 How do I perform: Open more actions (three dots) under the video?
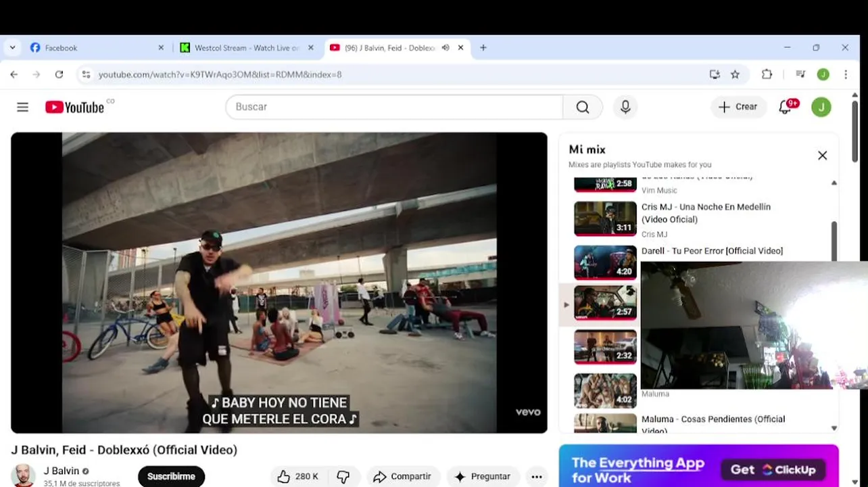pyautogui.click(x=537, y=477)
